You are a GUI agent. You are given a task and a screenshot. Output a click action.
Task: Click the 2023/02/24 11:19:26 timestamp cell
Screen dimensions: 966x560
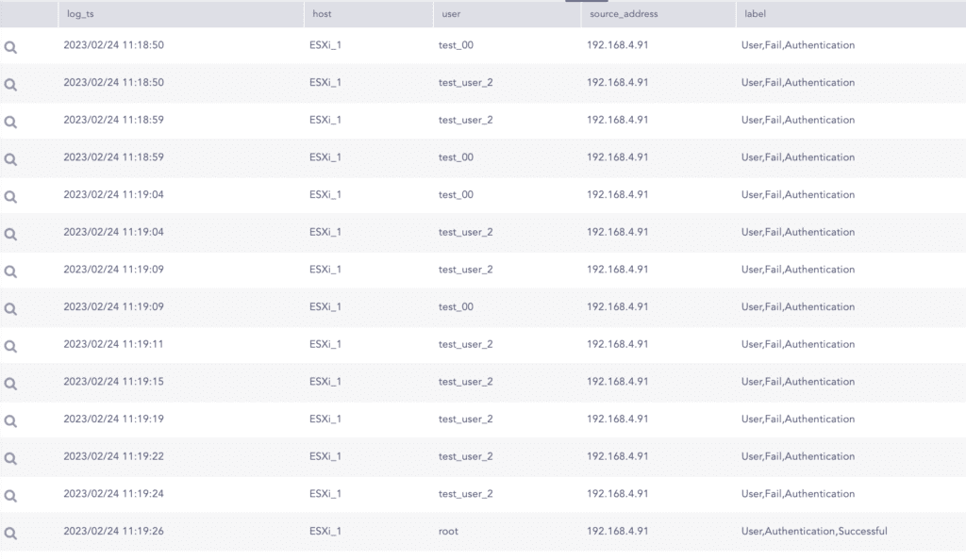(x=113, y=532)
